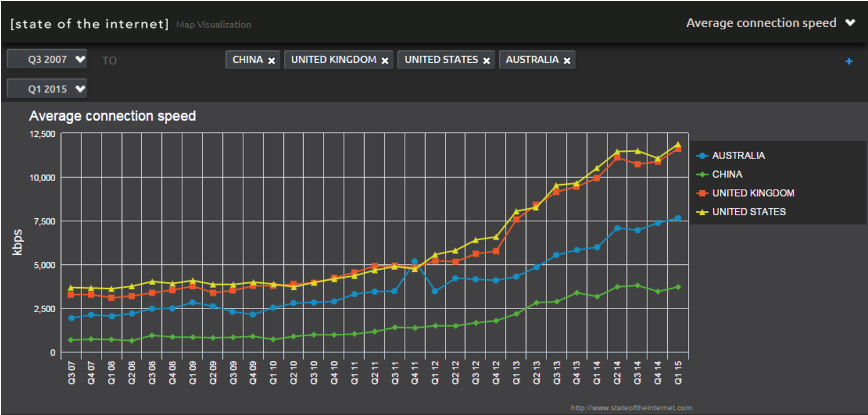Click the United States Q1 15 data point
The height and width of the screenshot is (415, 868).
[678, 144]
